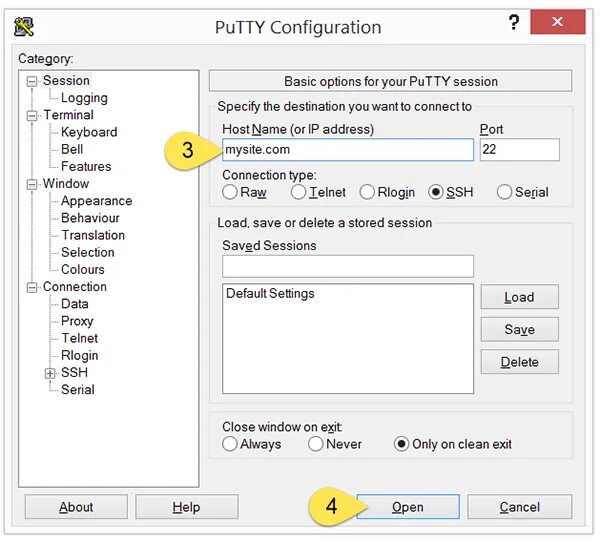Collapse the Connection tree node

[x=32, y=287]
